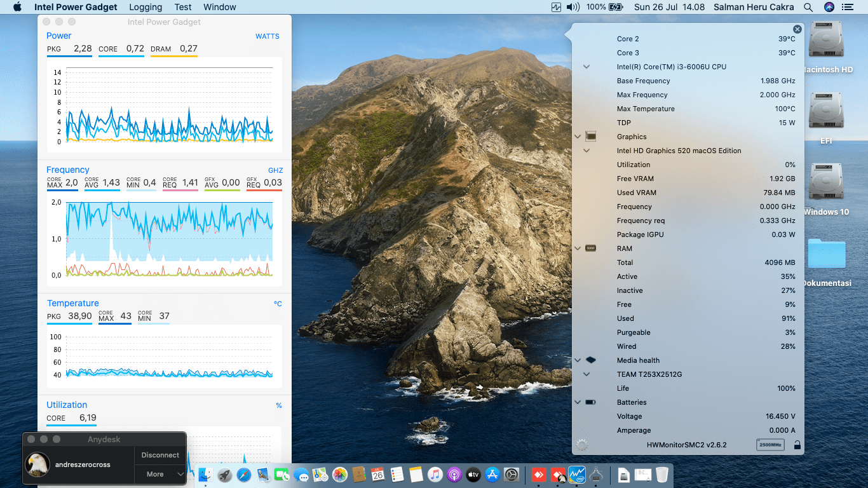
Task: Open Spotlight search in the menu bar
Action: pyautogui.click(x=808, y=7)
